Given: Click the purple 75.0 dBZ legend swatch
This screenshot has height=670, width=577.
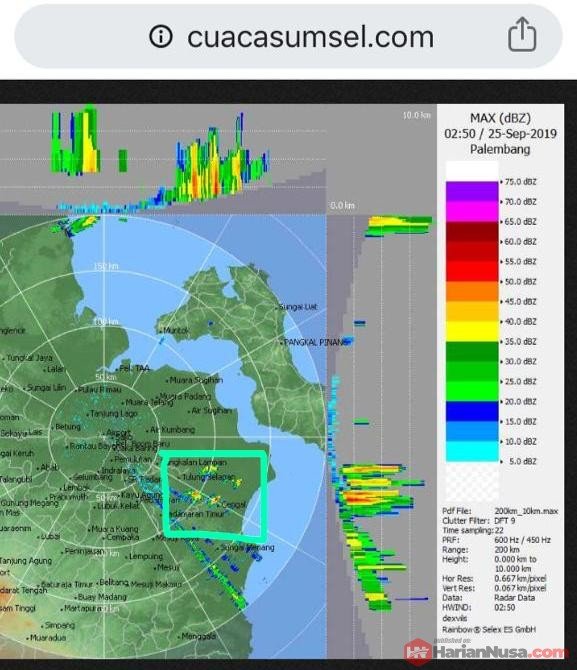Looking at the screenshot, I should [x=472, y=191].
